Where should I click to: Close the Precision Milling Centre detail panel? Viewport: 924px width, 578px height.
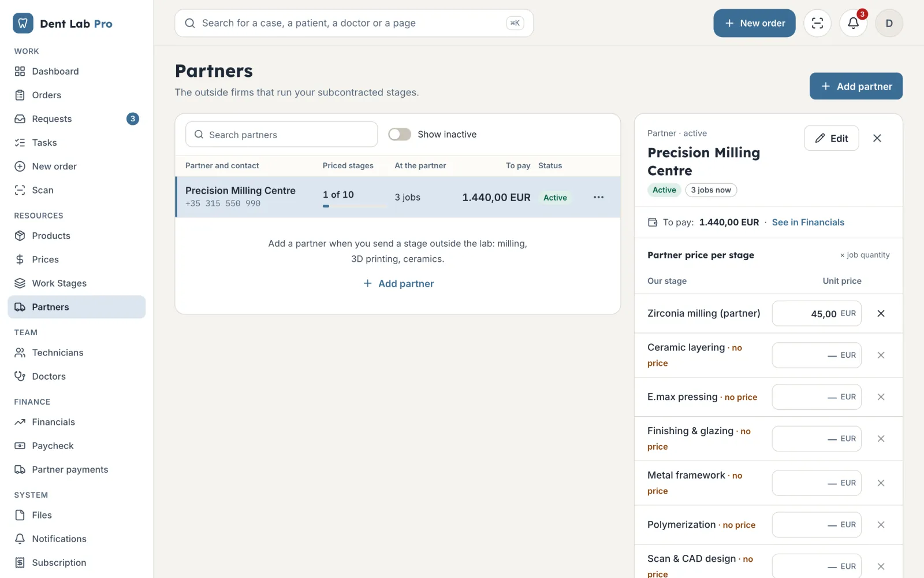(877, 138)
